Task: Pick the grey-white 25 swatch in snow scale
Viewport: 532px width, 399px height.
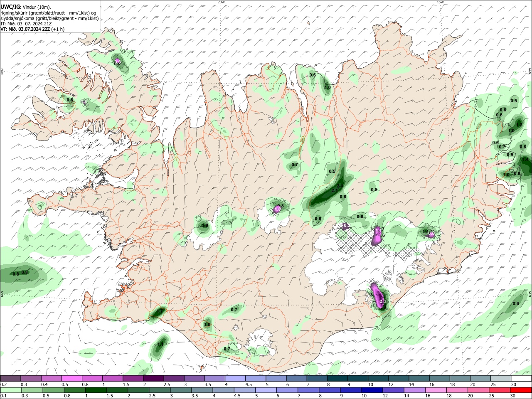Action: [x=501, y=379]
